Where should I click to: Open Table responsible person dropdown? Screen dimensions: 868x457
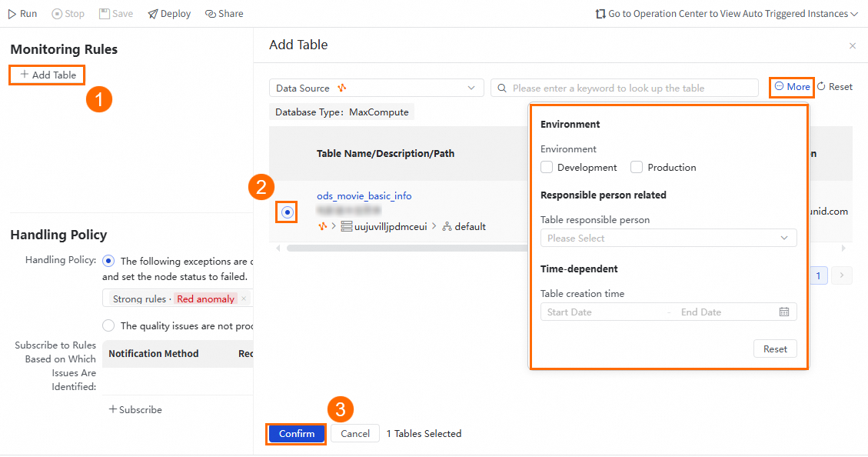(668, 239)
